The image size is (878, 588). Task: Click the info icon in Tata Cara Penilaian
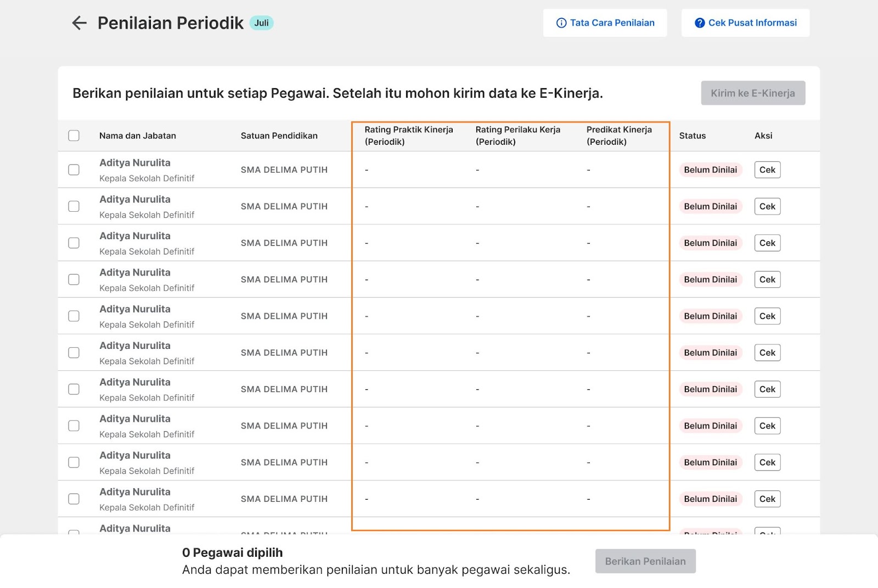click(561, 23)
